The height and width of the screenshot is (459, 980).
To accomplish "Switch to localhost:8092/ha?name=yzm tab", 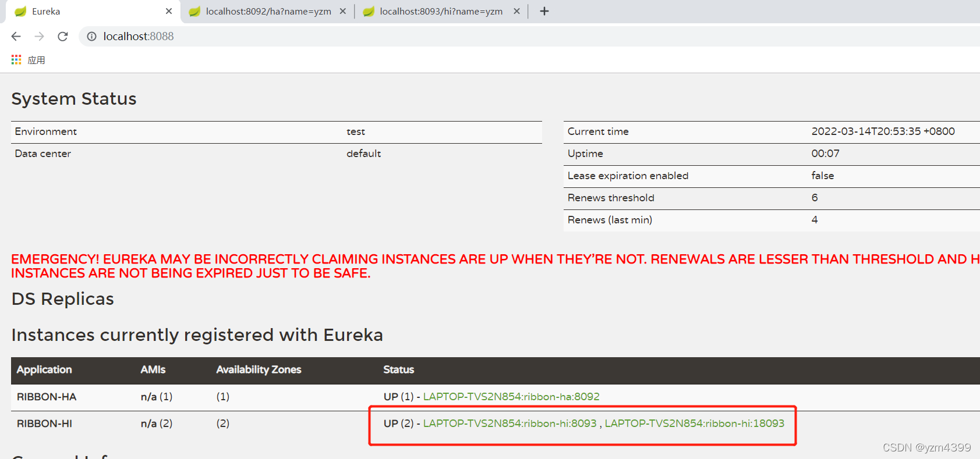I will [x=268, y=11].
